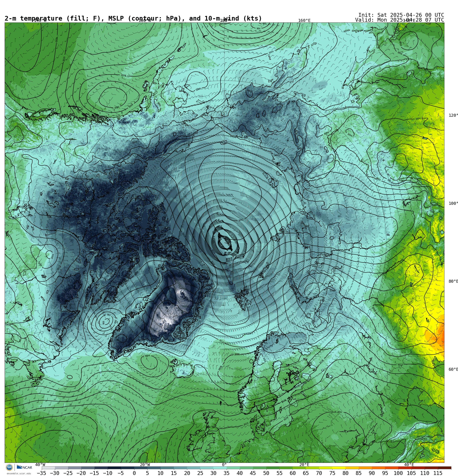The height and width of the screenshot is (476, 458).
Task: Click the colorbar segment between -10 and -5
Action: [x=114, y=468]
